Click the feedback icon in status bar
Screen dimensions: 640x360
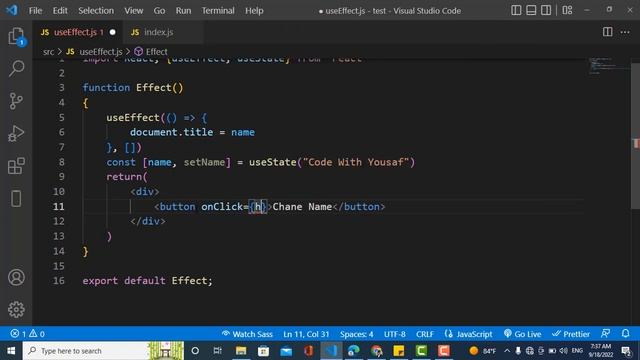(606, 334)
